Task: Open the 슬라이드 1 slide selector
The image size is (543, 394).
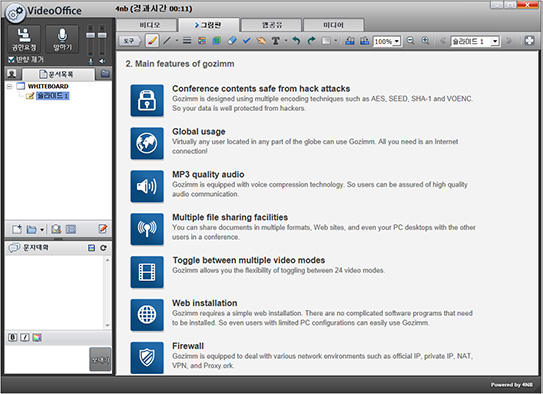Action: [x=475, y=41]
